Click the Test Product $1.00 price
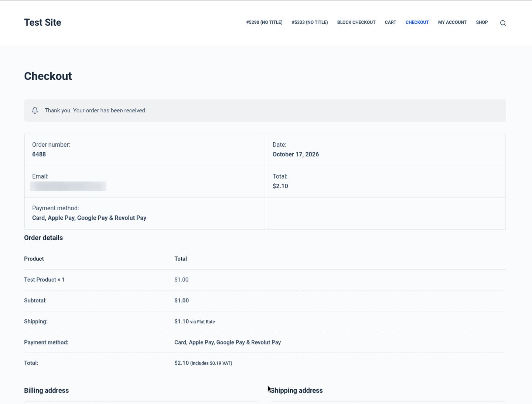 pyautogui.click(x=181, y=280)
